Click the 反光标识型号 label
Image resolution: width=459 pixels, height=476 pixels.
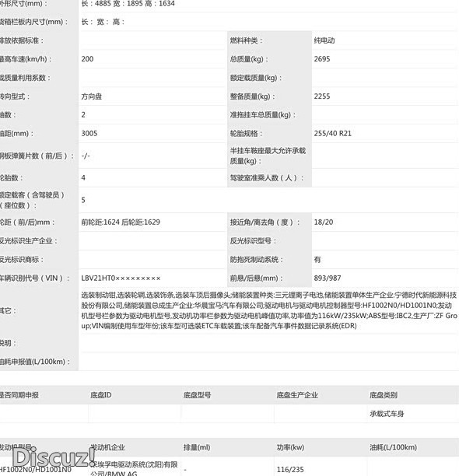[x=253, y=241]
